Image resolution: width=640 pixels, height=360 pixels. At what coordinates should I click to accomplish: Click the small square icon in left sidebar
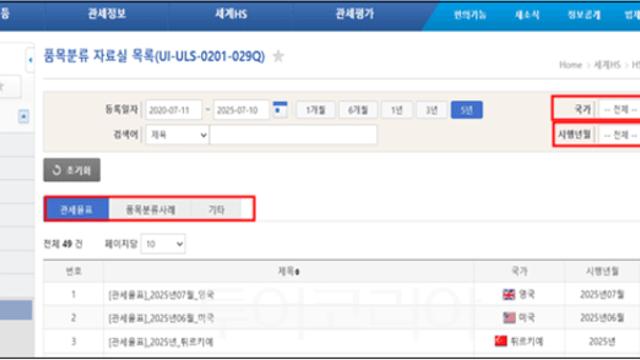tap(24, 117)
